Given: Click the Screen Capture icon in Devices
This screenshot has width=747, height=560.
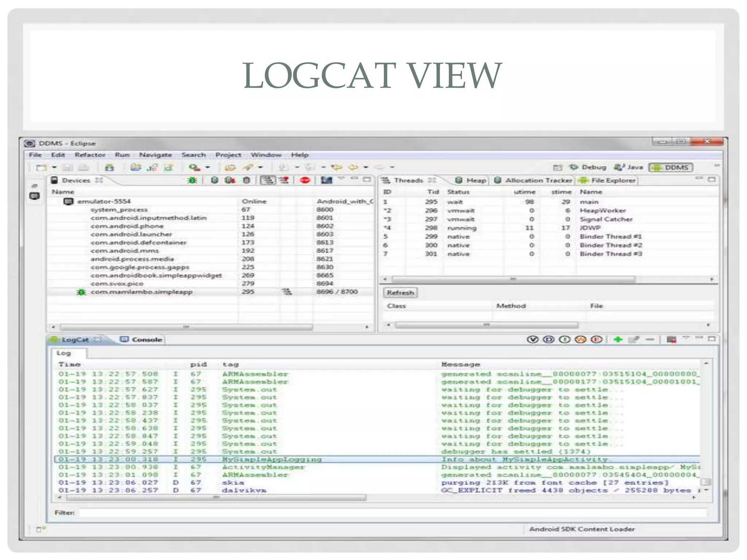Looking at the screenshot, I should 326,180.
